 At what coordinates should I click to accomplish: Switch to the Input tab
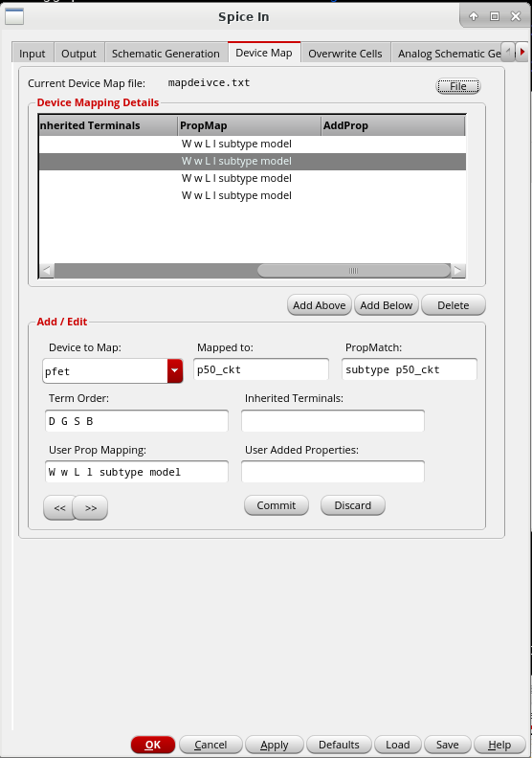pos(33,54)
